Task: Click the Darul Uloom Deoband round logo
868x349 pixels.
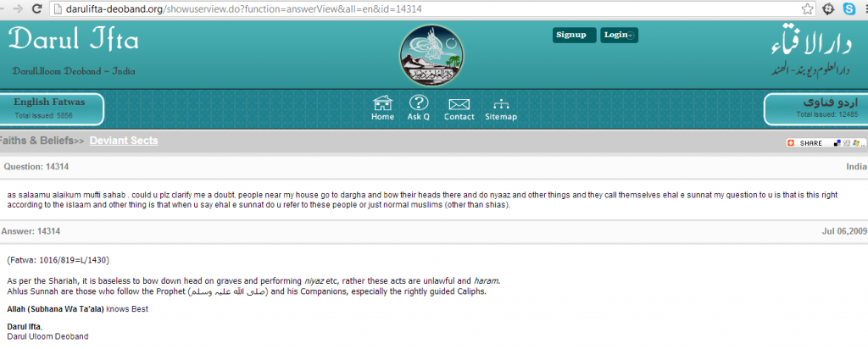Action: click(x=431, y=55)
